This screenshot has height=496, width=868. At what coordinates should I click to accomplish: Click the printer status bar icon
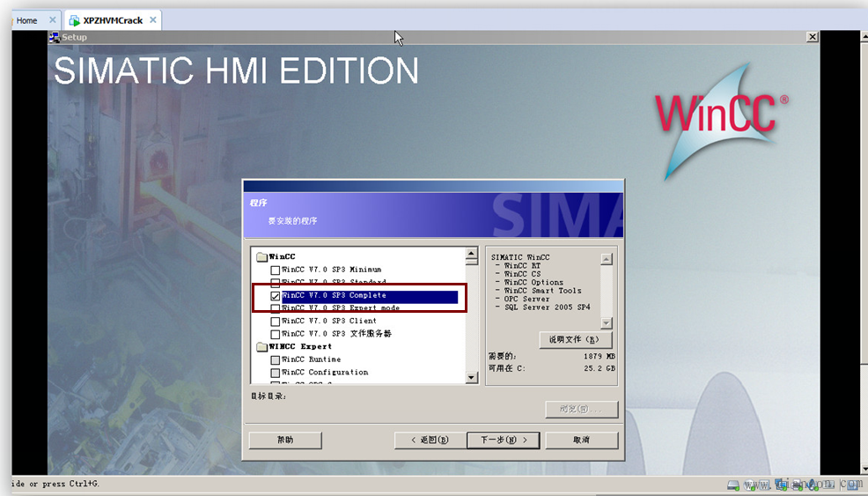[797, 485]
